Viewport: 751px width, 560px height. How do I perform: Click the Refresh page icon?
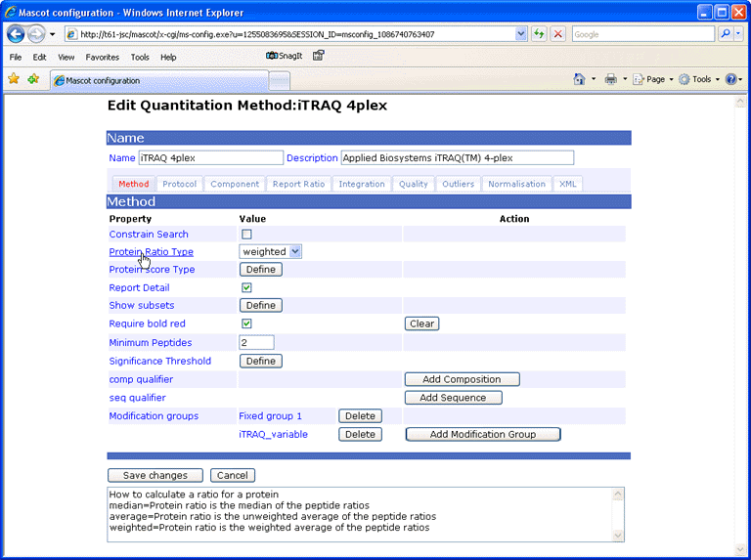pyautogui.click(x=539, y=34)
